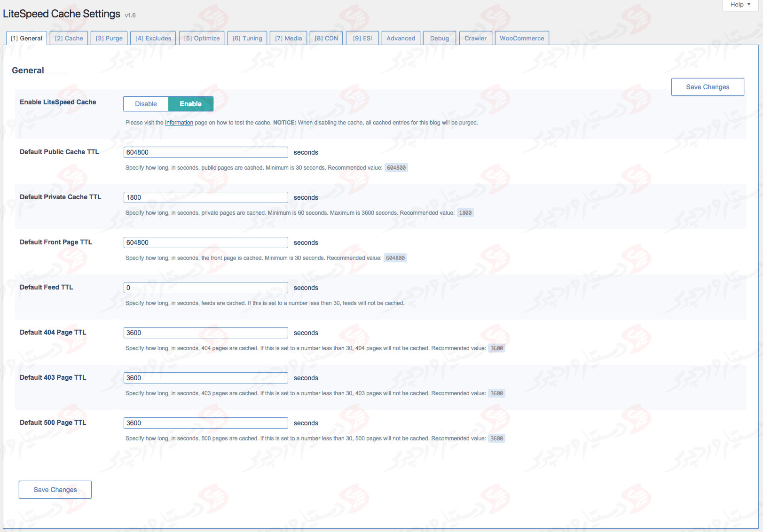Enable LiteSpeed Cache toggle
This screenshot has height=532, width=763.
tap(190, 104)
